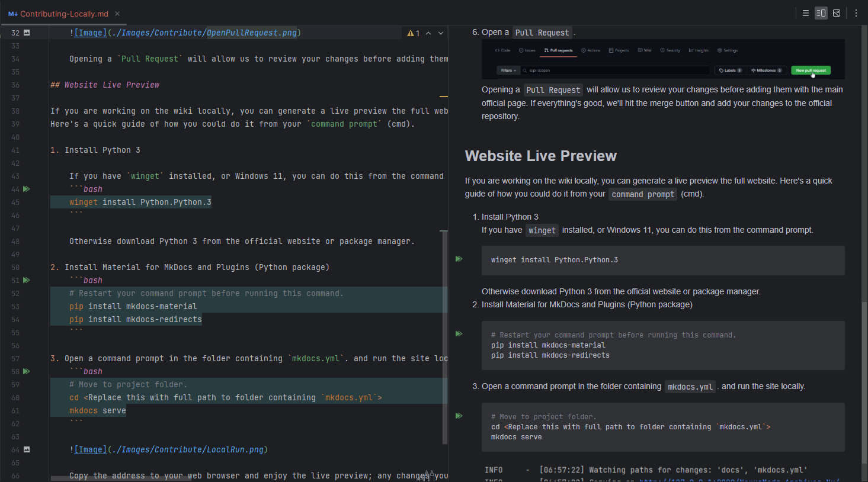This screenshot has height=482, width=868.
Task: Click the 'Website Live Preview' heading in preview
Action: pyautogui.click(x=541, y=156)
